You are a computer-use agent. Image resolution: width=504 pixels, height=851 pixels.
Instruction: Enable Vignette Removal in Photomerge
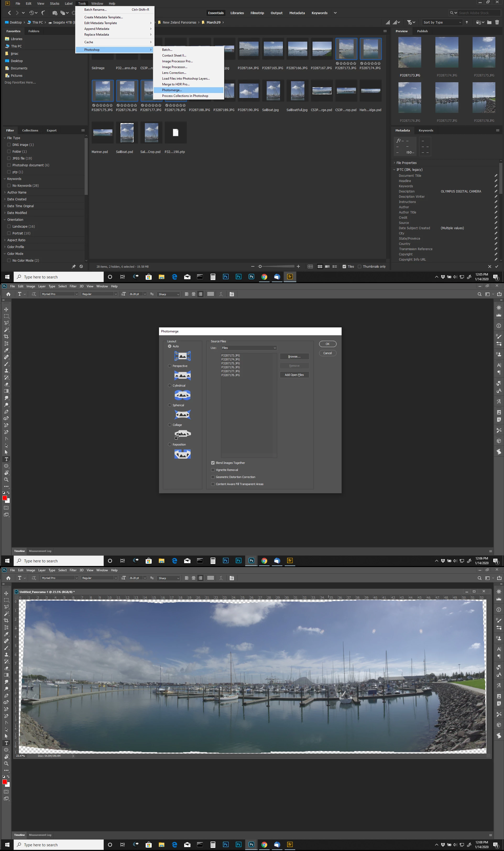(213, 470)
